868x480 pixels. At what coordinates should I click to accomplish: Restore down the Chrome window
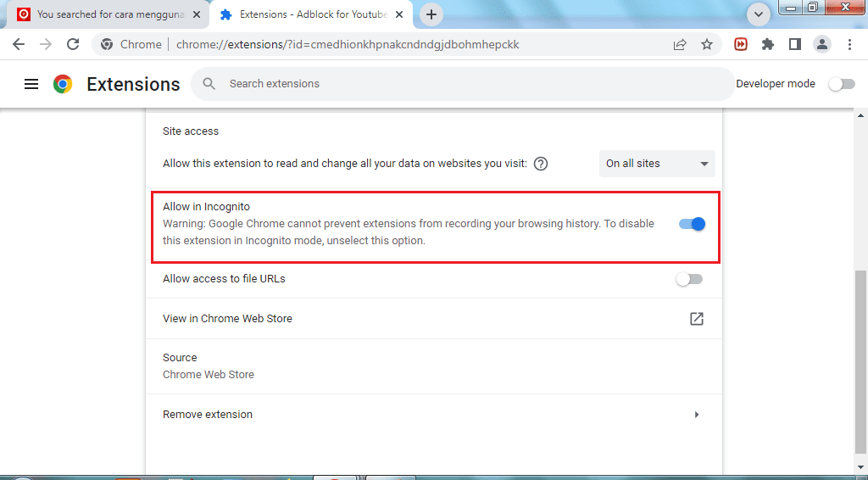pyautogui.click(x=813, y=7)
